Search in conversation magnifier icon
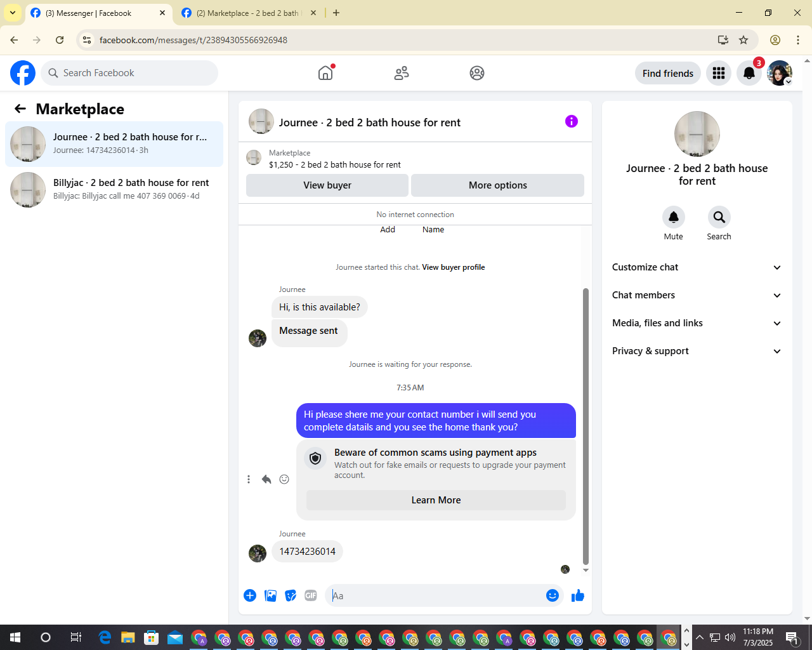Screen dimensions: 812x650 [x=719, y=217]
